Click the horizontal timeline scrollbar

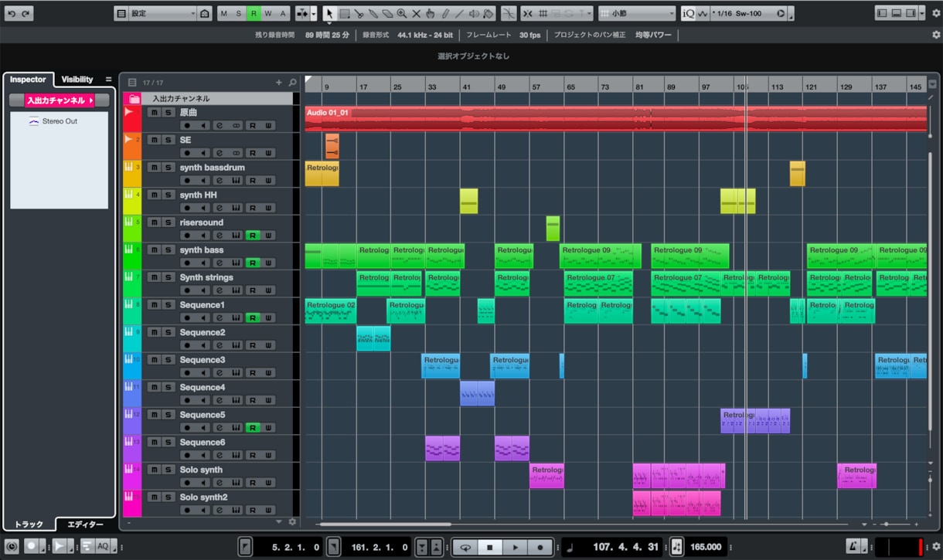384,524
